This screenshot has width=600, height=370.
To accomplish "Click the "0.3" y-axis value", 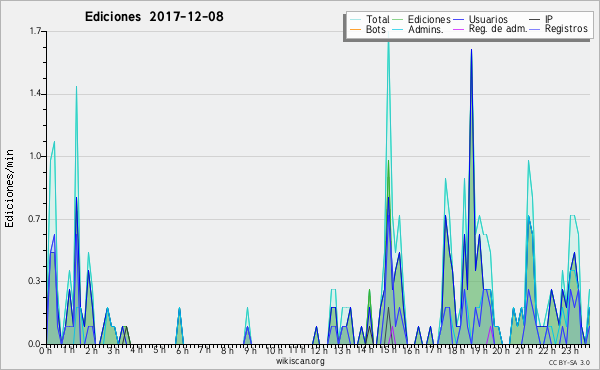I will point(35,281).
